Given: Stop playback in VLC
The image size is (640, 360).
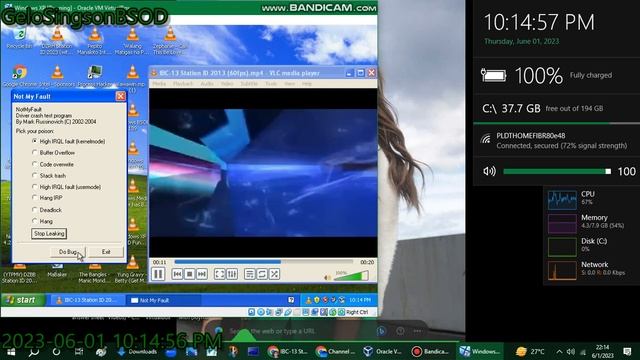Looking at the screenshot, I should 189,274.
